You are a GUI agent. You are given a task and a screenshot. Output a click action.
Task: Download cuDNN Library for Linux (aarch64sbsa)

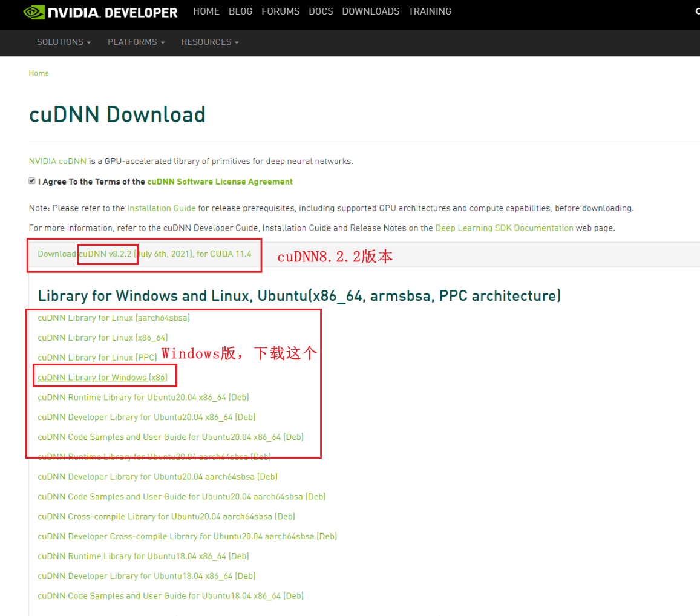pyautogui.click(x=114, y=318)
